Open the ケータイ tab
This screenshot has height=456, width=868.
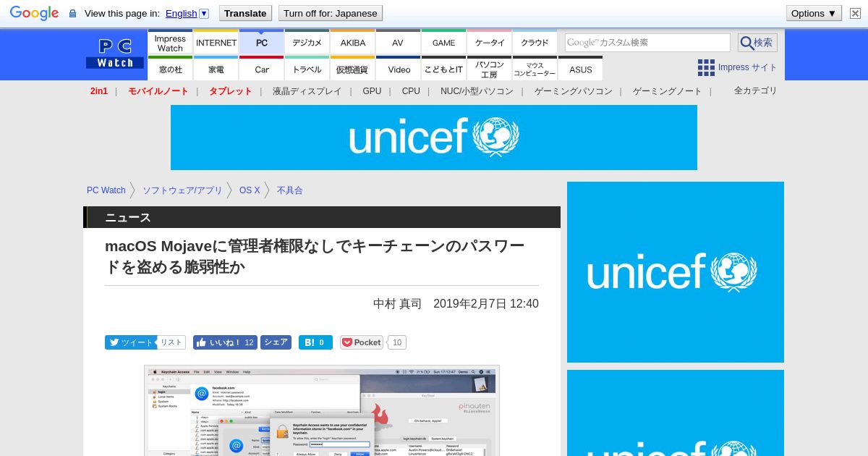tap(490, 43)
